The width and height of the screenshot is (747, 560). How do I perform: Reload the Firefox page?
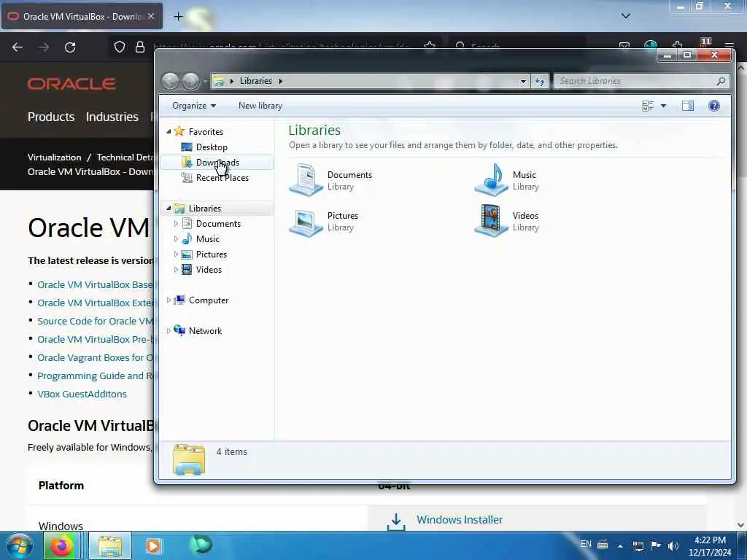click(70, 47)
